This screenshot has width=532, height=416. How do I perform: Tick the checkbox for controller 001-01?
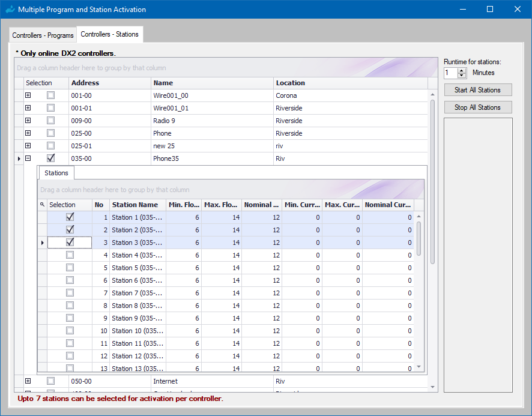(x=50, y=108)
